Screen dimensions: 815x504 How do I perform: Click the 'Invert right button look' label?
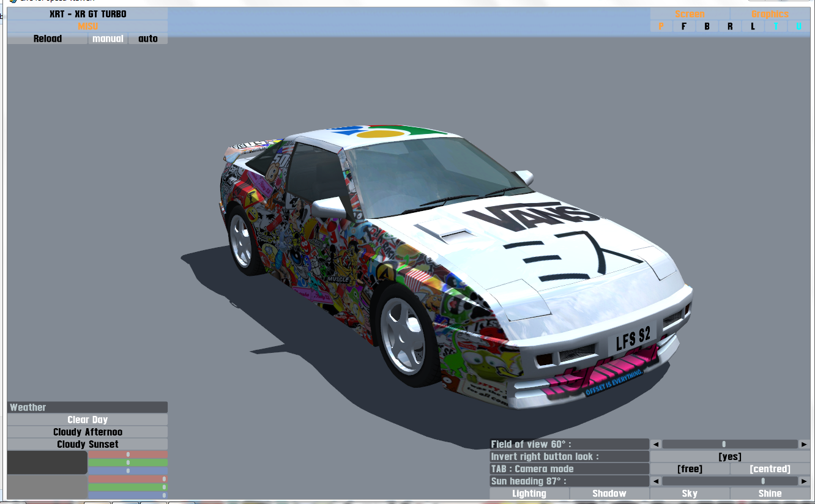[x=569, y=456]
